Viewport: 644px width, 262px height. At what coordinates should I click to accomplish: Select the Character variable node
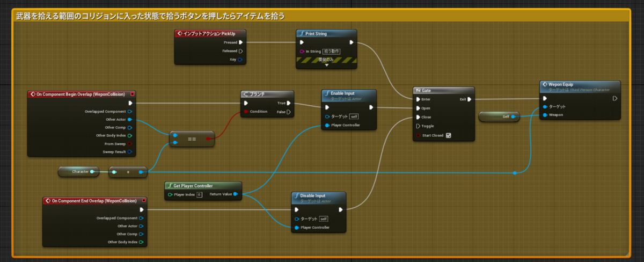tap(79, 172)
